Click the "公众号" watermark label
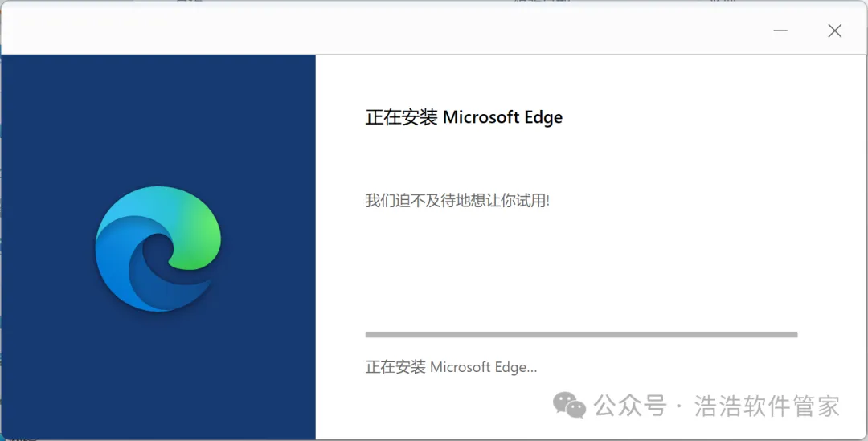 coord(631,406)
